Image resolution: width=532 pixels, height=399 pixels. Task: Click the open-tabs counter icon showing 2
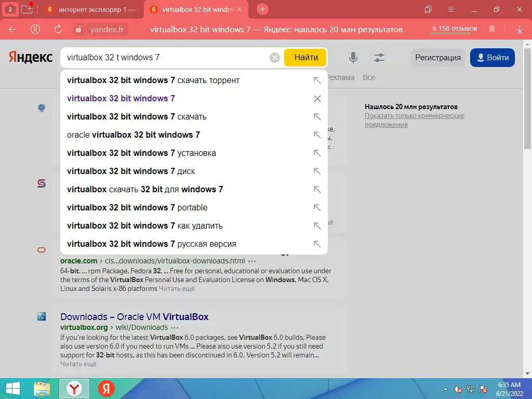click(x=10, y=9)
